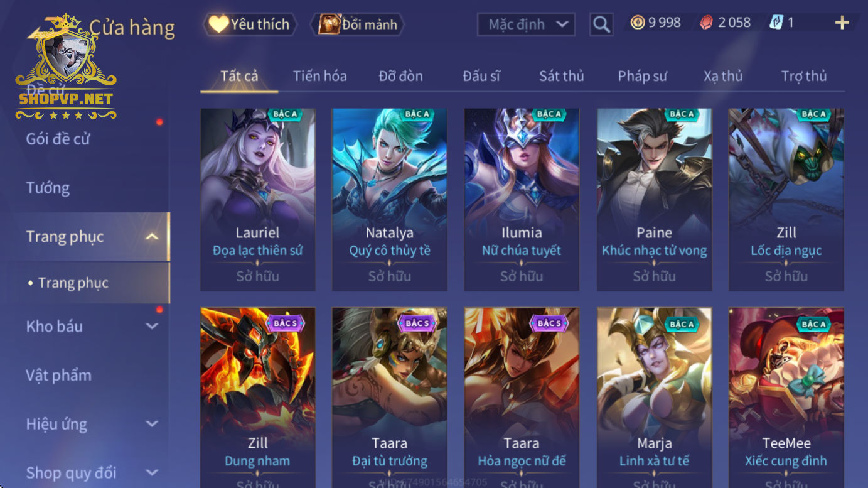This screenshot has width=868, height=488.
Task: Click the blue voucher ticket icon
Action: pyautogui.click(x=776, y=23)
